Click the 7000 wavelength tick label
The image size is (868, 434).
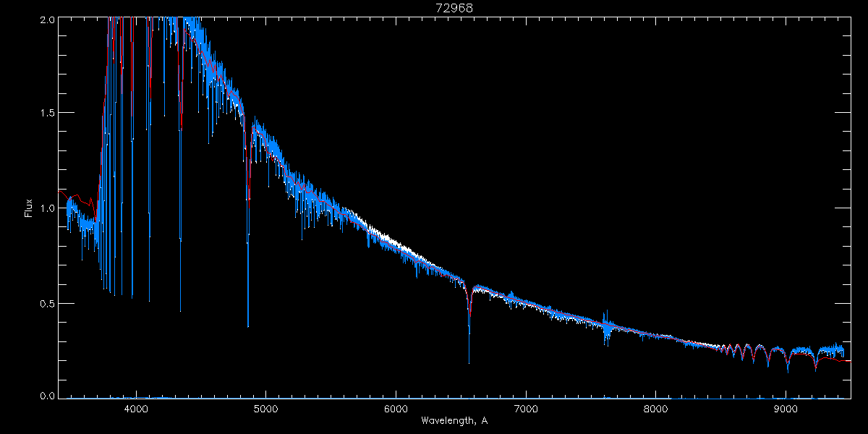(526, 408)
